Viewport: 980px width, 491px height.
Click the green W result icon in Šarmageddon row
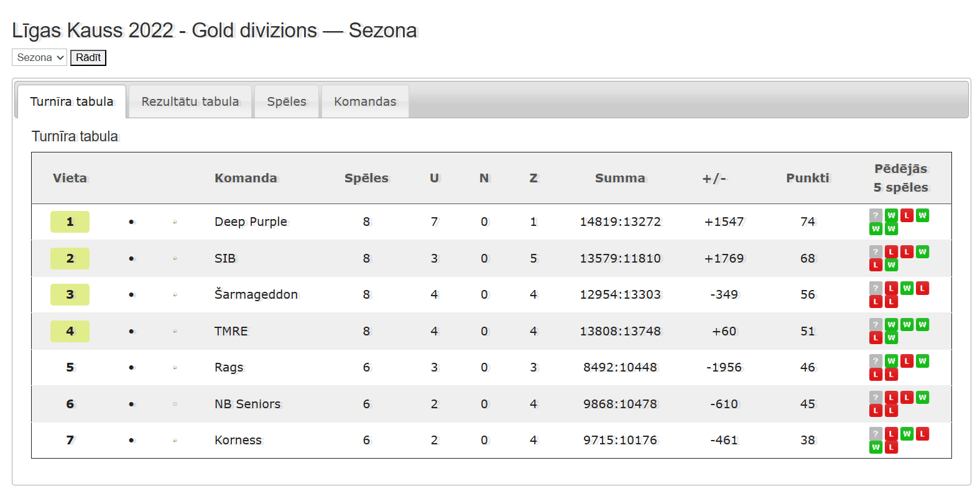coord(907,288)
